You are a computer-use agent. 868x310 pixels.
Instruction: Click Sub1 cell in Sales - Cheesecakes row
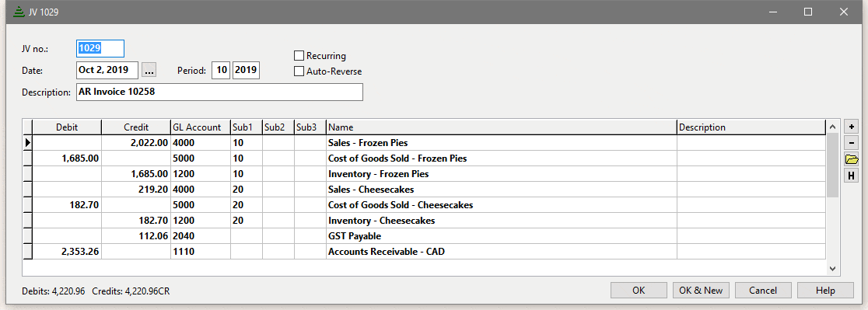(246, 190)
